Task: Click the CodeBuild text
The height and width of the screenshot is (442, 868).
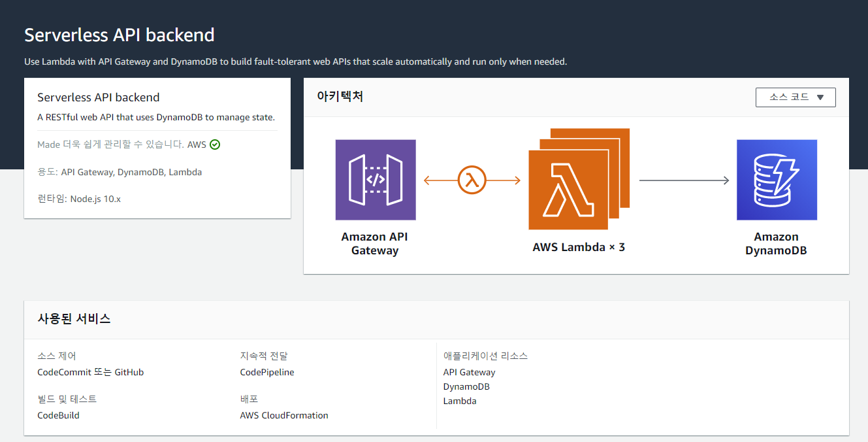Action: 59,415
